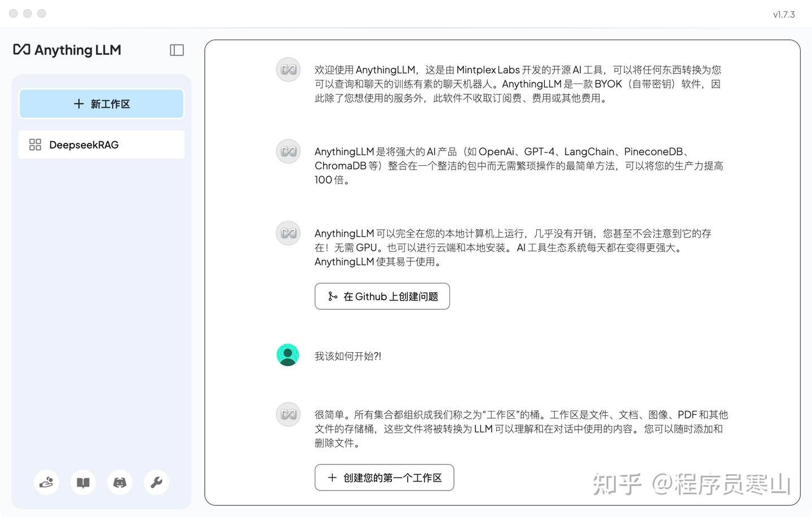Click the Anything LLM logo
Image resolution: width=812 pixels, height=517 pixels.
tap(67, 50)
